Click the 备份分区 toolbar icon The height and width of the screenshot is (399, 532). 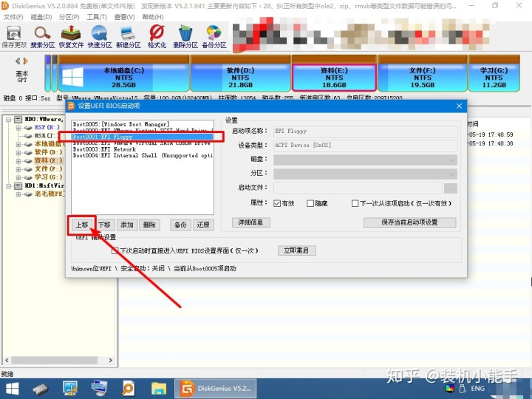pyautogui.click(x=214, y=33)
